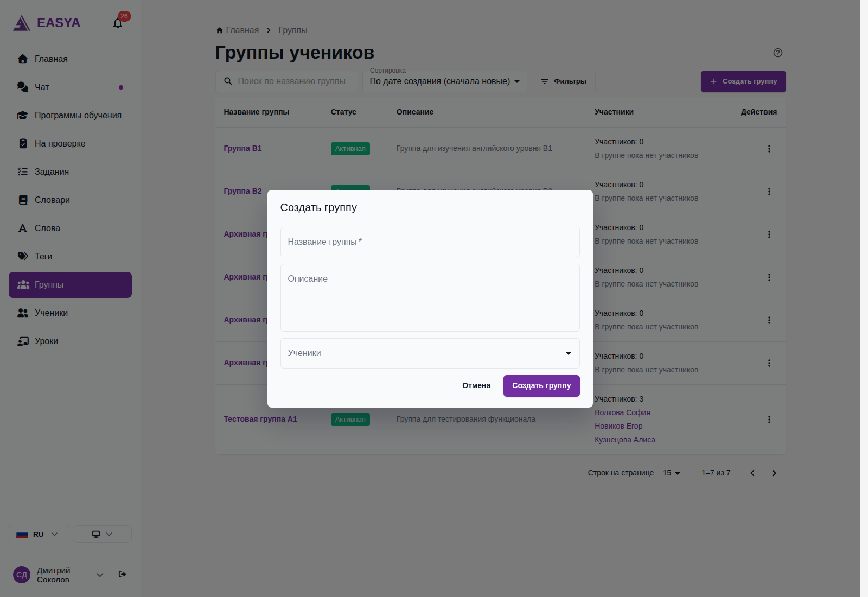Click top-right Создать группу button
The height and width of the screenshot is (597, 868).
(743, 81)
